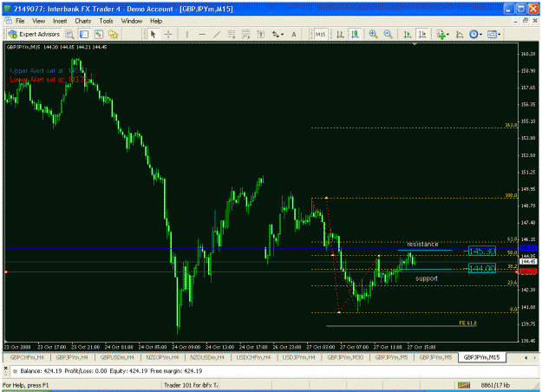Click the add indicator icon with green plus

tap(441, 34)
